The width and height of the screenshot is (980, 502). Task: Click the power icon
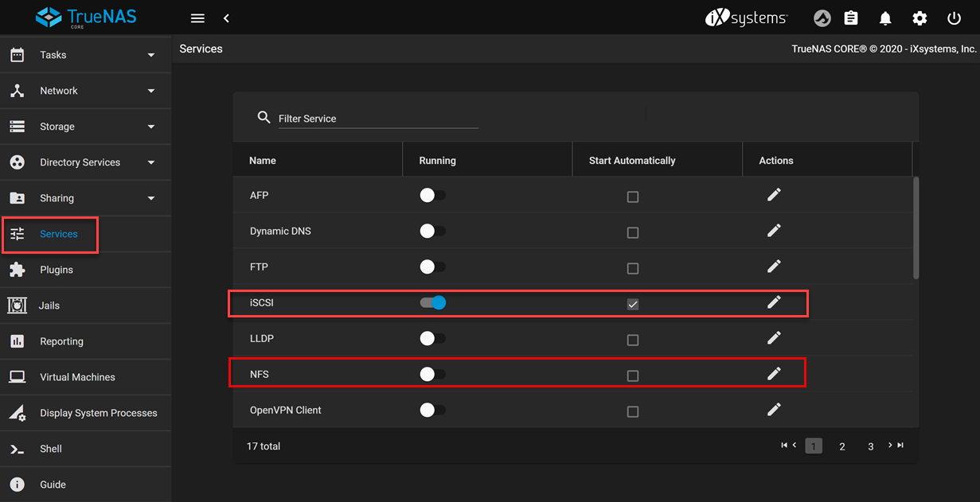pyautogui.click(x=954, y=18)
